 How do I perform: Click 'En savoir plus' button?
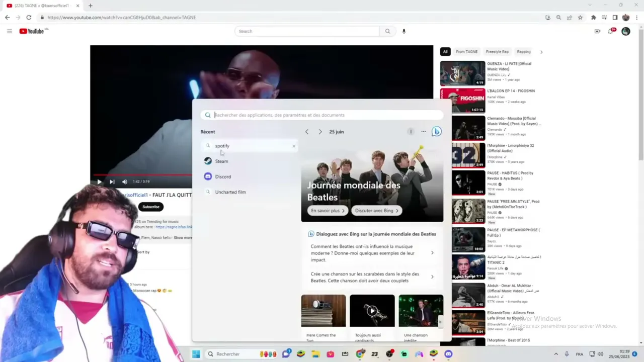(328, 211)
